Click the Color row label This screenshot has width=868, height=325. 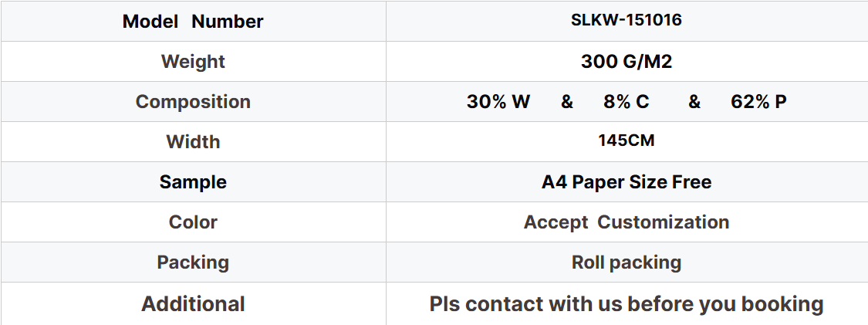(x=193, y=222)
